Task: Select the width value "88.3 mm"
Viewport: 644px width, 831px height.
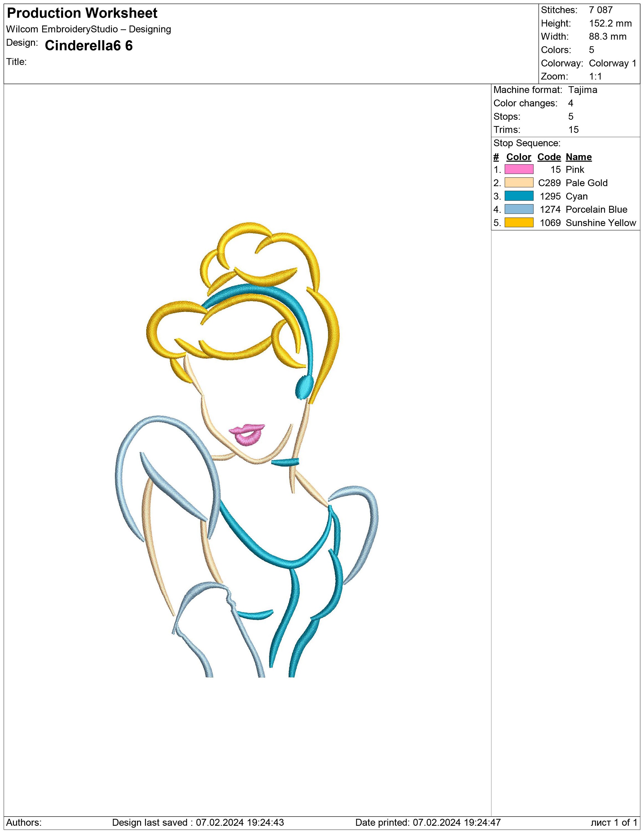Action: (x=608, y=37)
